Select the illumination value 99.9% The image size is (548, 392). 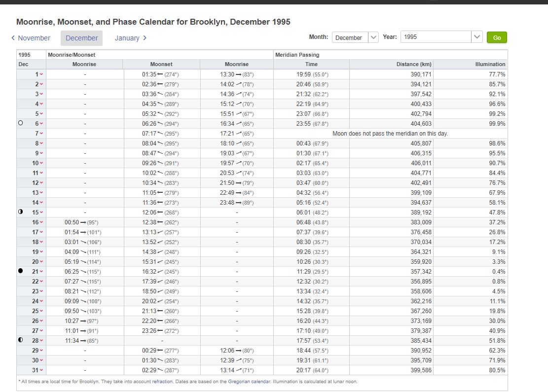click(x=497, y=124)
